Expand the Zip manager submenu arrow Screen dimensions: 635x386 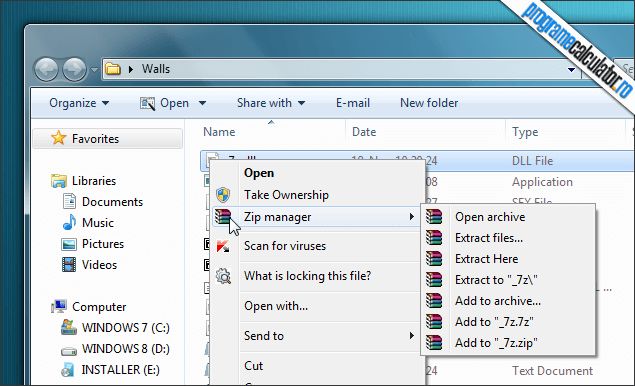coord(411,217)
